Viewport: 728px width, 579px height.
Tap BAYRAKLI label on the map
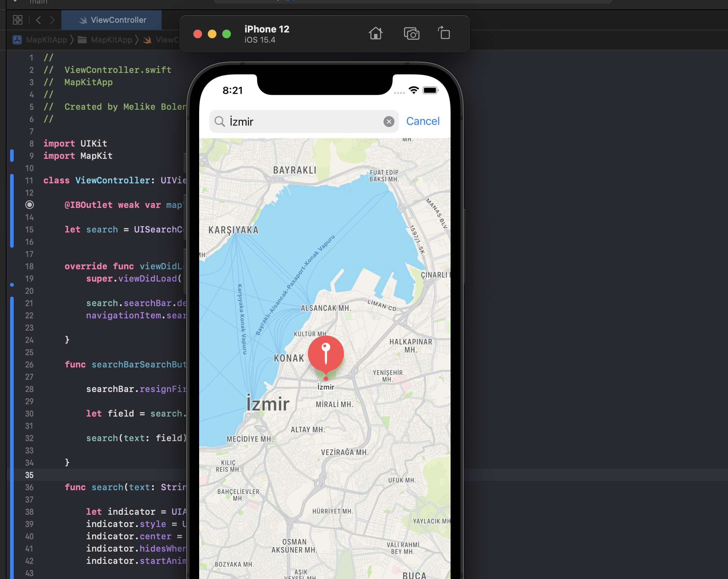(x=294, y=170)
